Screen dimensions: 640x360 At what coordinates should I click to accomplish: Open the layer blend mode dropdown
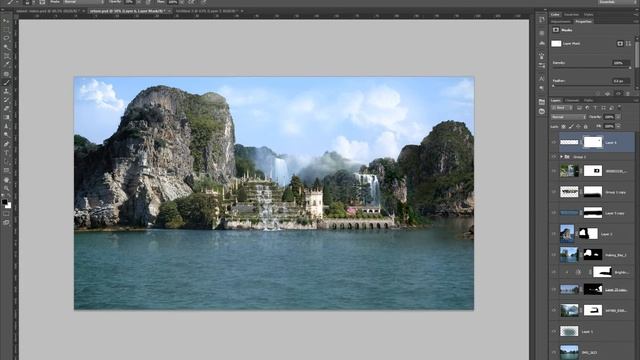568,117
